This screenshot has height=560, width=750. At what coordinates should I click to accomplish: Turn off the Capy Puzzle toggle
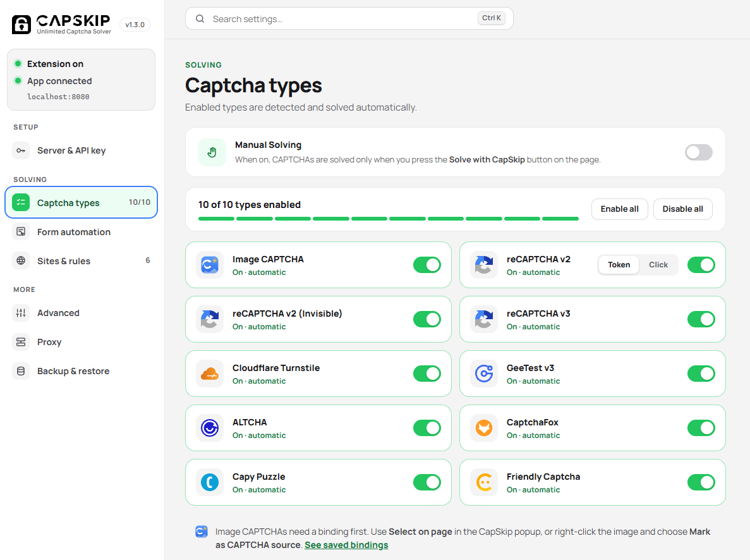(x=427, y=482)
